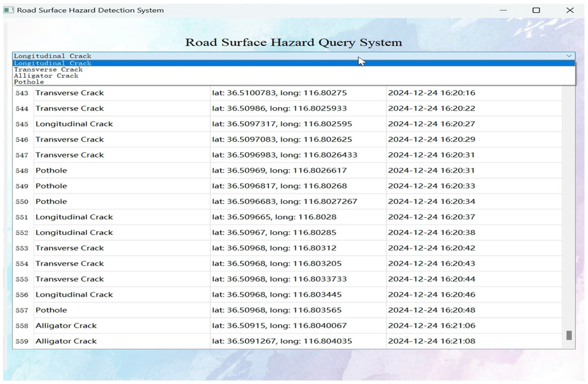
Task: Select Longitudinal Crack in the dropdown list
Action: coord(294,63)
